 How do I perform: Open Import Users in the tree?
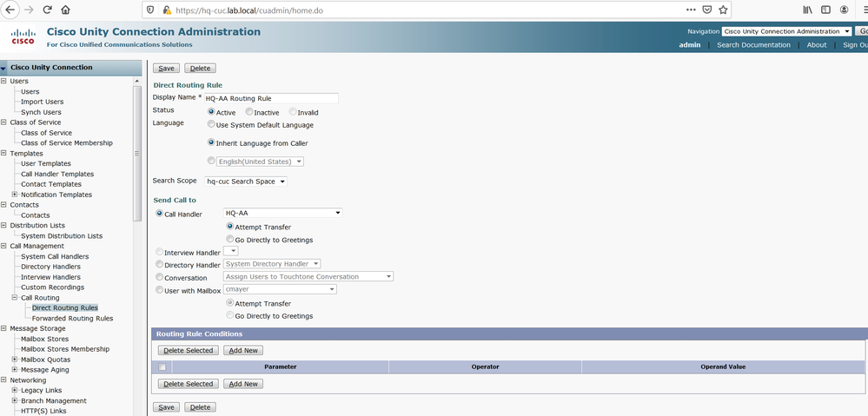tap(42, 102)
